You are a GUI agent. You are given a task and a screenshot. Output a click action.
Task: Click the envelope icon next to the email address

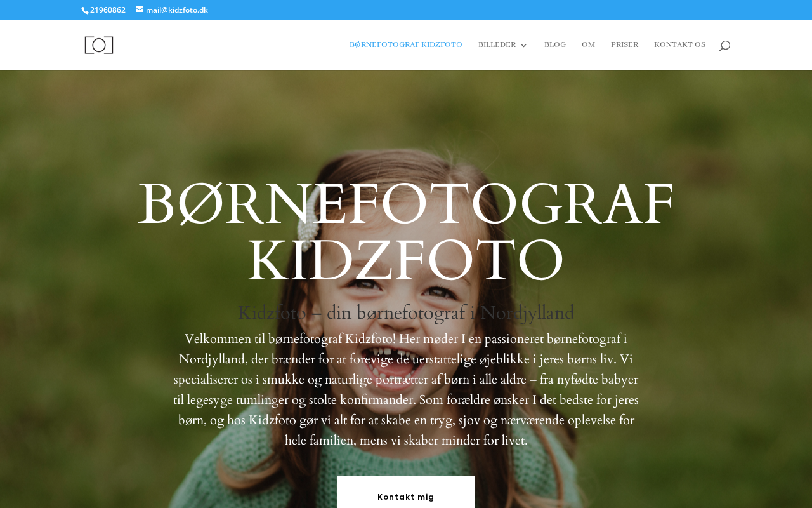[x=140, y=10]
